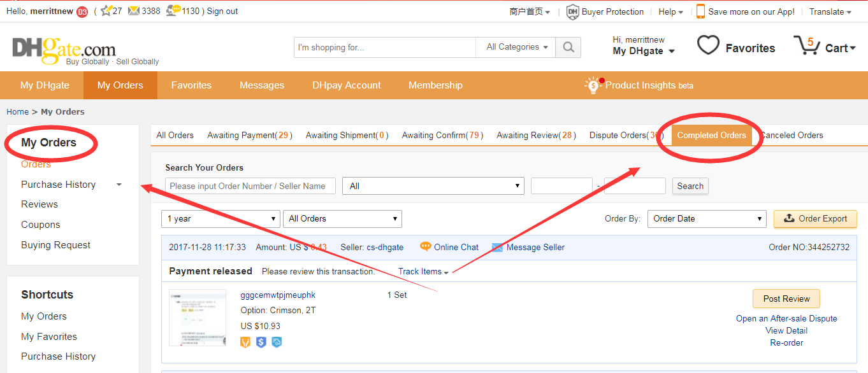Click the orange shield badge under the product price
The image size is (868, 373).
(246, 342)
